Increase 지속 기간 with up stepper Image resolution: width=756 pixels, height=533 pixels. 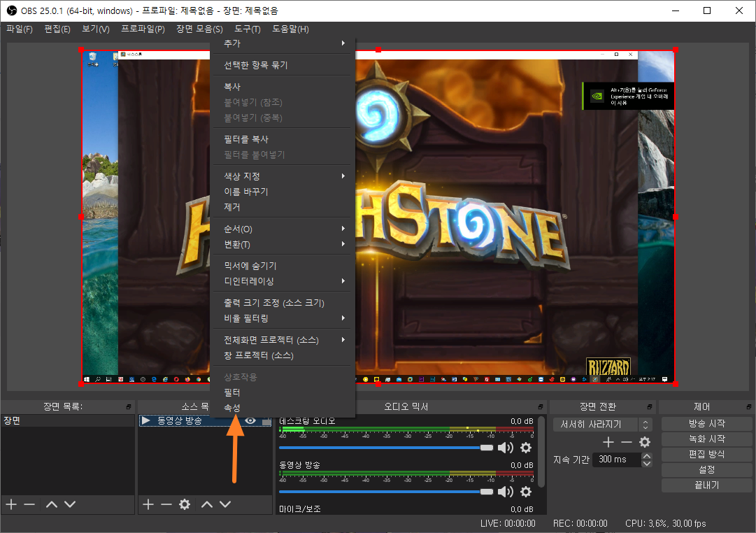click(647, 456)
